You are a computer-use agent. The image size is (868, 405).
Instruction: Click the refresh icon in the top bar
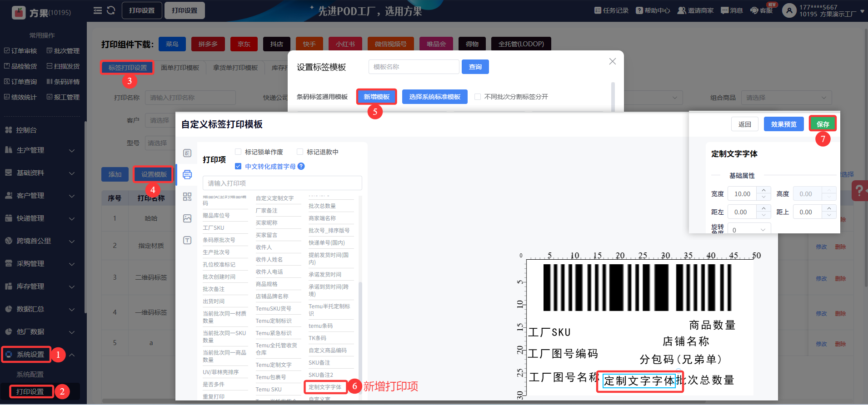pos(111,10)
